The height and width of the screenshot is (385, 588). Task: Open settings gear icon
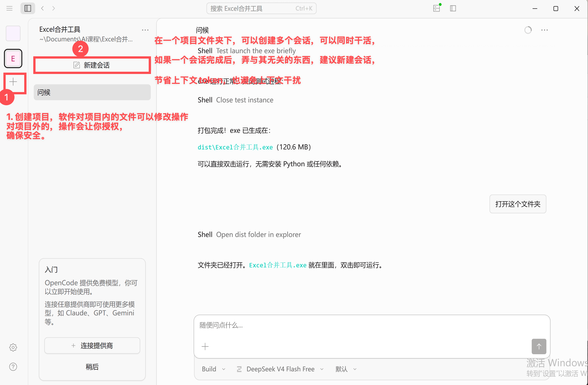pyautogui.click(x=13, y=347)
